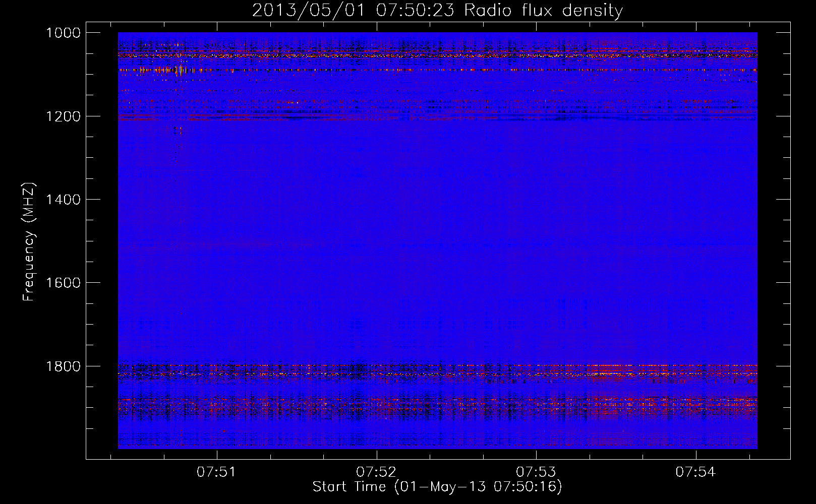Select the 1200 frequency tick label
Viewport: 816px width, 504px height.
[x=63, y=116]
